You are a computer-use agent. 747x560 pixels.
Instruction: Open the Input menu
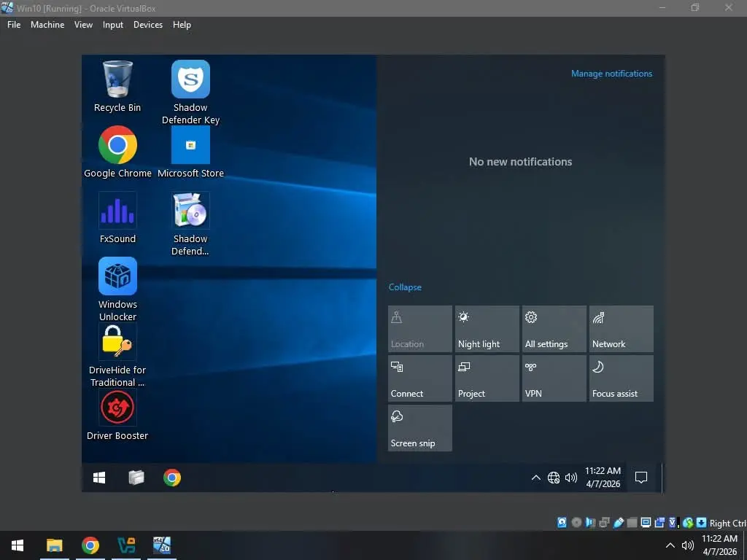click(x=113, y=25)
